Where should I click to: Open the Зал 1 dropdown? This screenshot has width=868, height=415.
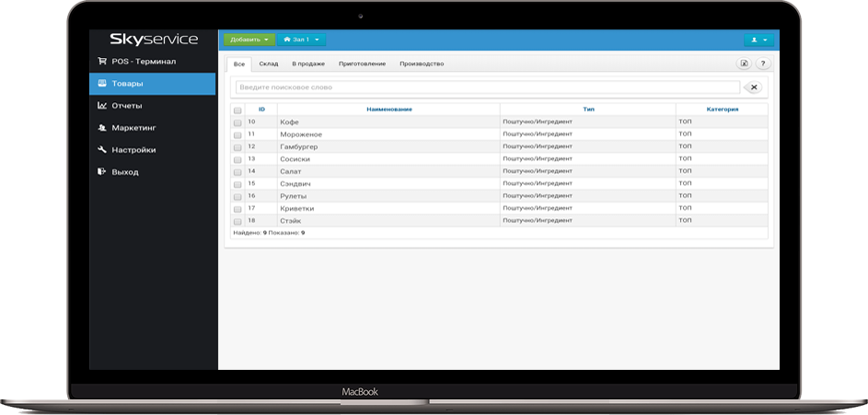302,40
